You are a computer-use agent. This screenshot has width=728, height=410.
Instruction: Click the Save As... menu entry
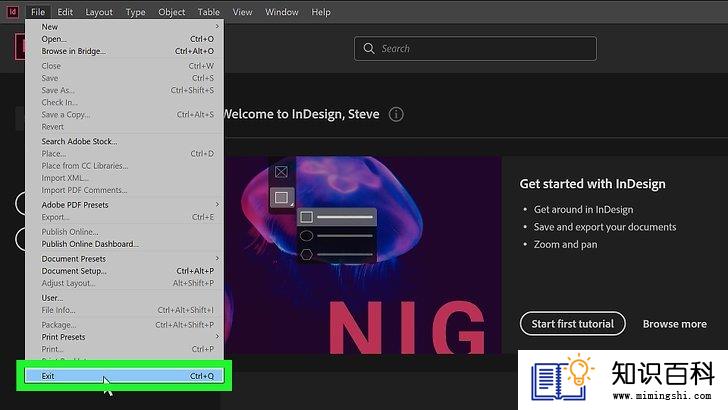click(124, 90)
